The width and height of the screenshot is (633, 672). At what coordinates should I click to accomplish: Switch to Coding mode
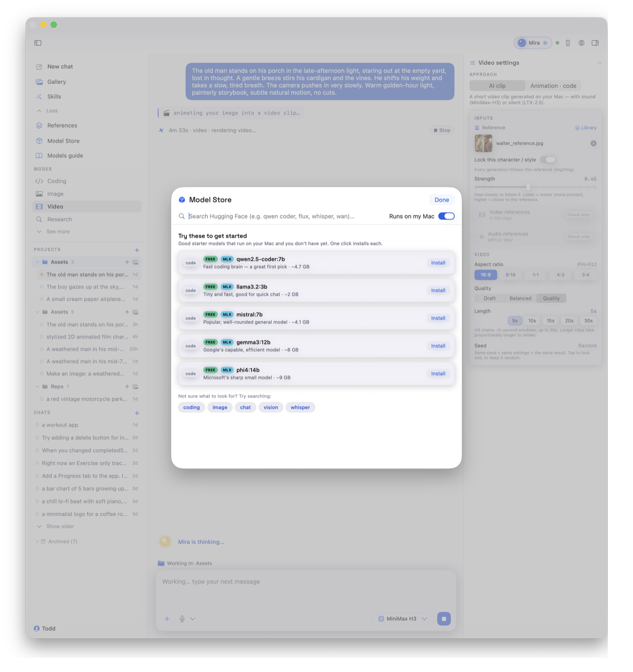coord(87,181)
